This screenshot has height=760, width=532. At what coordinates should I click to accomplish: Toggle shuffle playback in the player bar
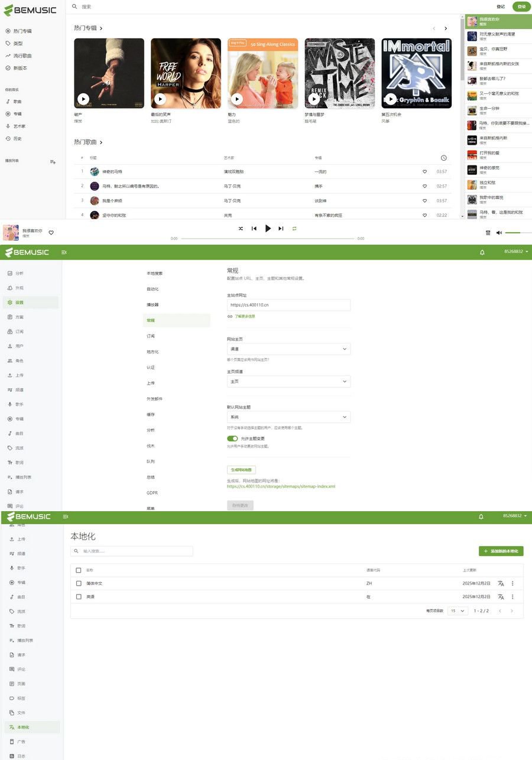[x=240, y=228]
